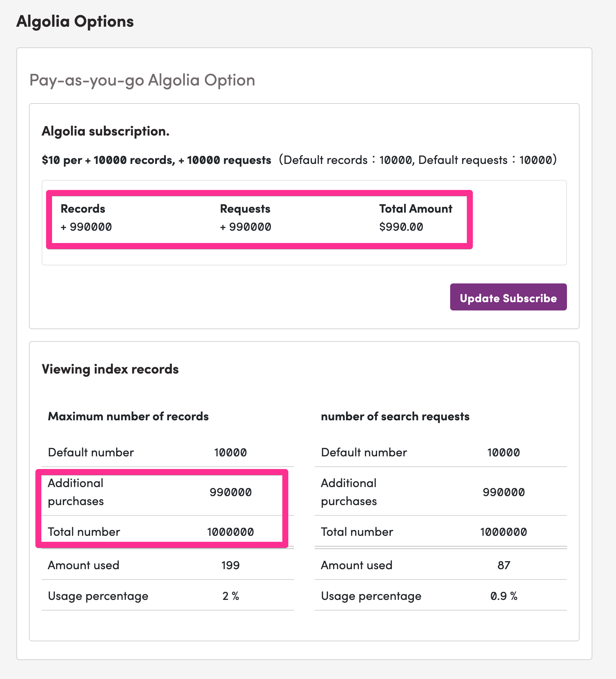Click the Update Subscribe button

(x=508, y=297)
